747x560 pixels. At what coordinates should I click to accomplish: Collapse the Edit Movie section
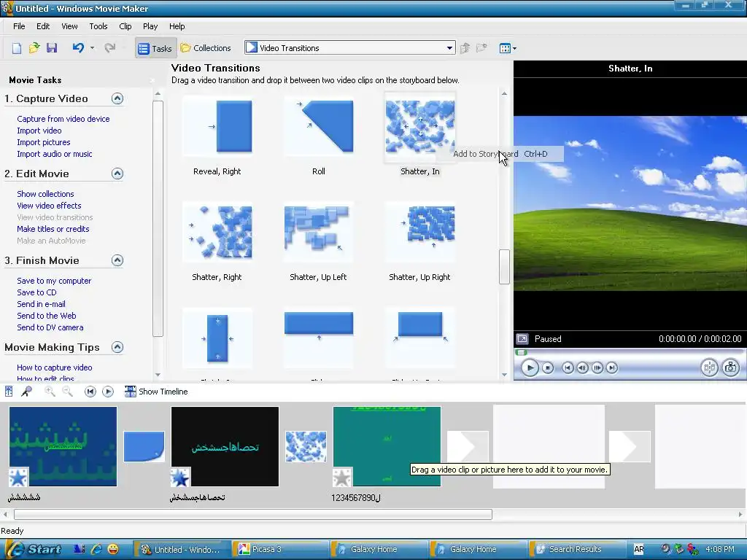[117, 174]
